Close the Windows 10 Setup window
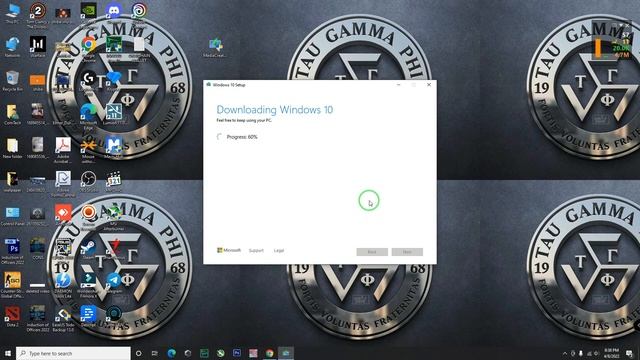Image resolution: width=640 pixels, height=360 pixels. pyautogui.click(x=429, y=85)
